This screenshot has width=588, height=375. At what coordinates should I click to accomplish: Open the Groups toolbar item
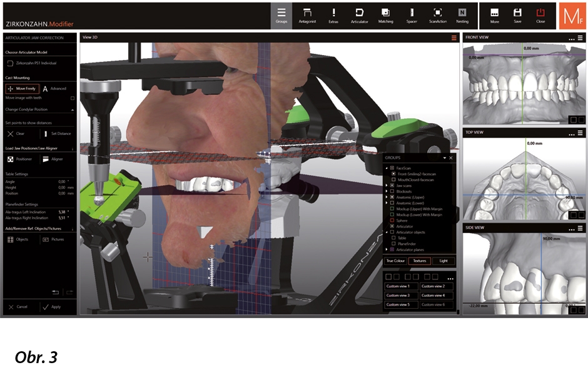pyautogui.click(x=281, y=16)
